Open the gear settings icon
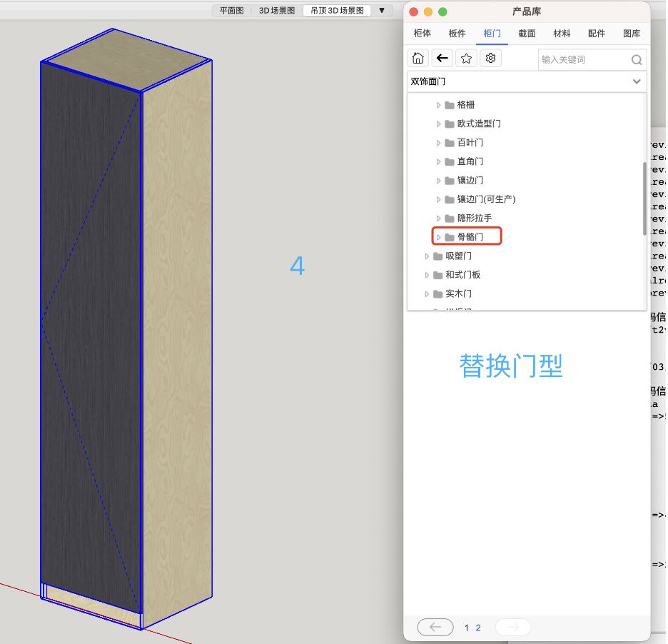The width and height of the screenshot is (668, 644). tap(490, 59)
